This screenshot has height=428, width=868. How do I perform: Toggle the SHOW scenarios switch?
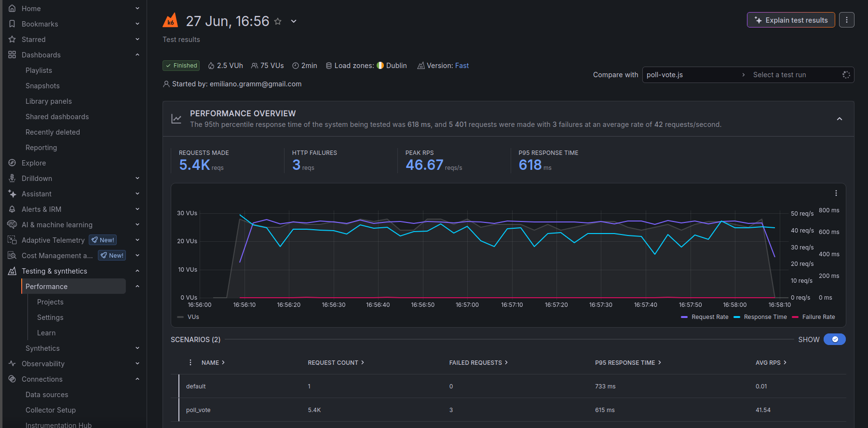835,339
